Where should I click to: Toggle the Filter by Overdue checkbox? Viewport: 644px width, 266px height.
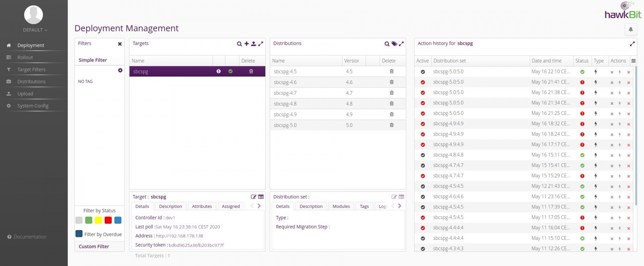pos(79,234)
